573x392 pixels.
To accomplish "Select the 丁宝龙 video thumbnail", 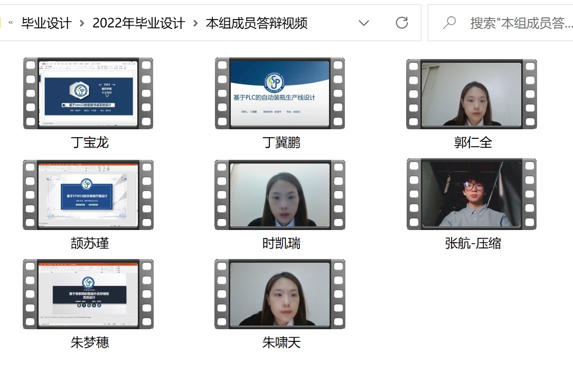I will pos(88,93).
